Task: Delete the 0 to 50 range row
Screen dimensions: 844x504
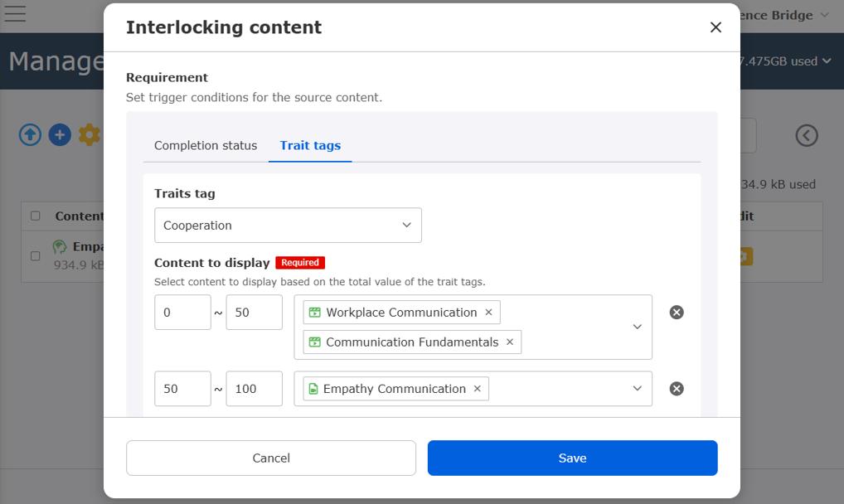Action: pyautogui.click(x=677, y=313)
